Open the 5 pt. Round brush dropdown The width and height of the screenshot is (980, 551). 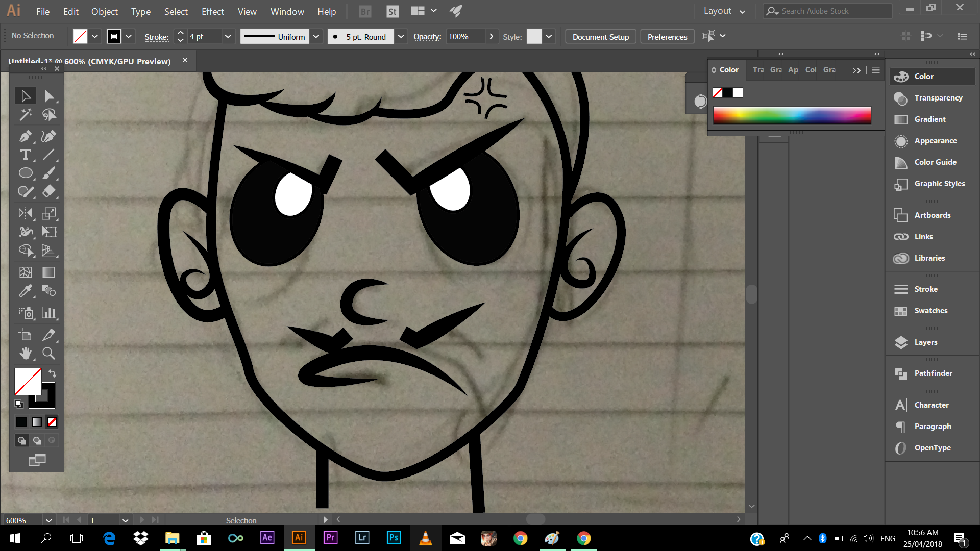coord(401,37)
